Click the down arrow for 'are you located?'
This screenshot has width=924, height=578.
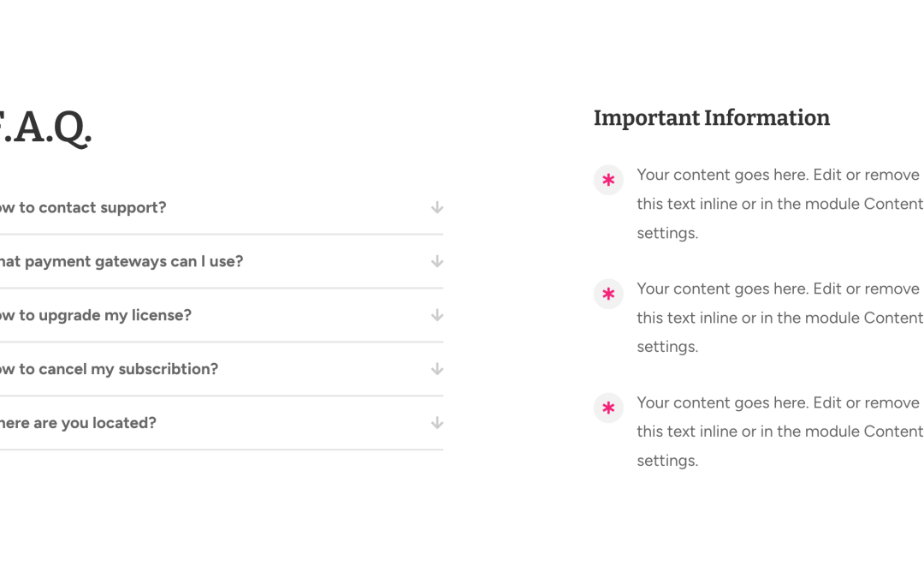click(436, 423)
